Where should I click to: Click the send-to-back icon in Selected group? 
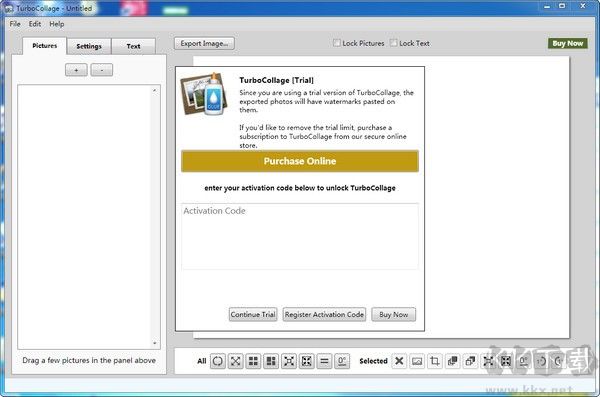(470, 361)
